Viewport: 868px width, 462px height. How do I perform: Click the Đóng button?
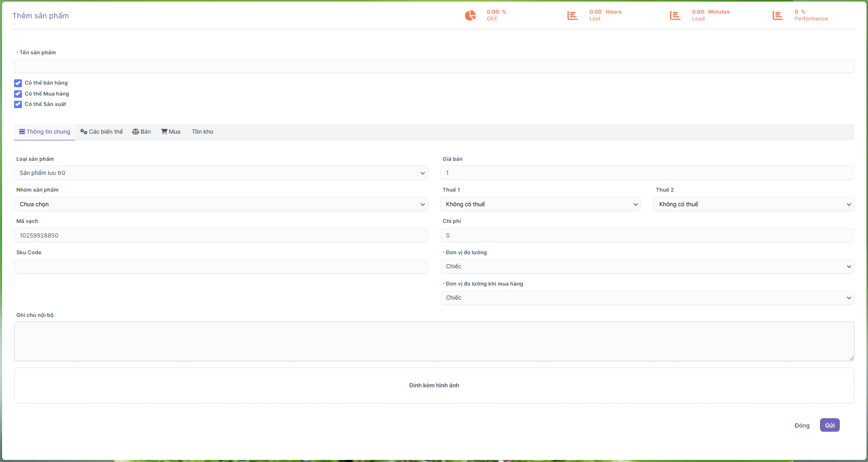[x=802, y=425]
